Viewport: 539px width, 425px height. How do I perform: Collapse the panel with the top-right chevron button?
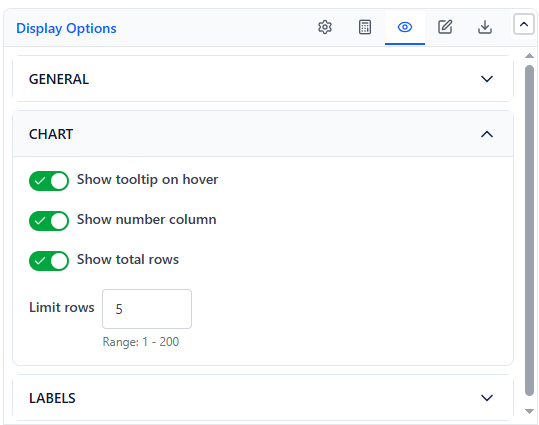coord(524,24)
